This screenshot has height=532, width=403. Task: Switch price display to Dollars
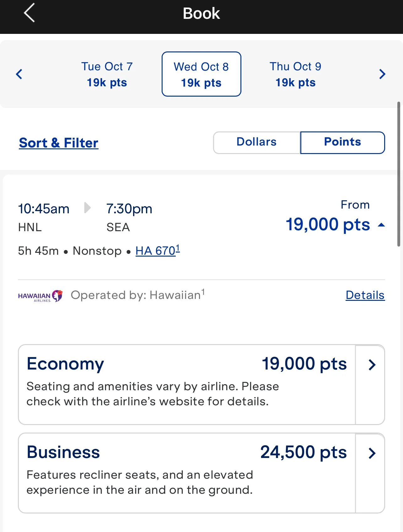pos(256,142)
